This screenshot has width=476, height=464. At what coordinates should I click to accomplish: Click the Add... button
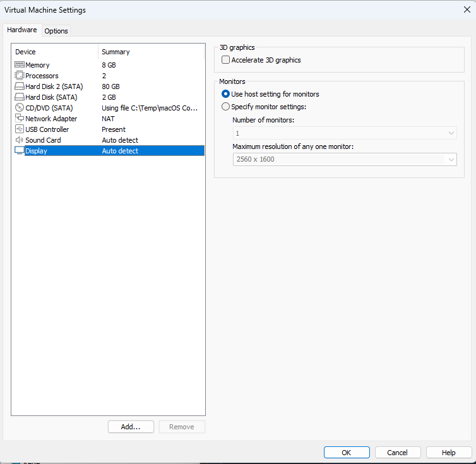click(130, 427)
